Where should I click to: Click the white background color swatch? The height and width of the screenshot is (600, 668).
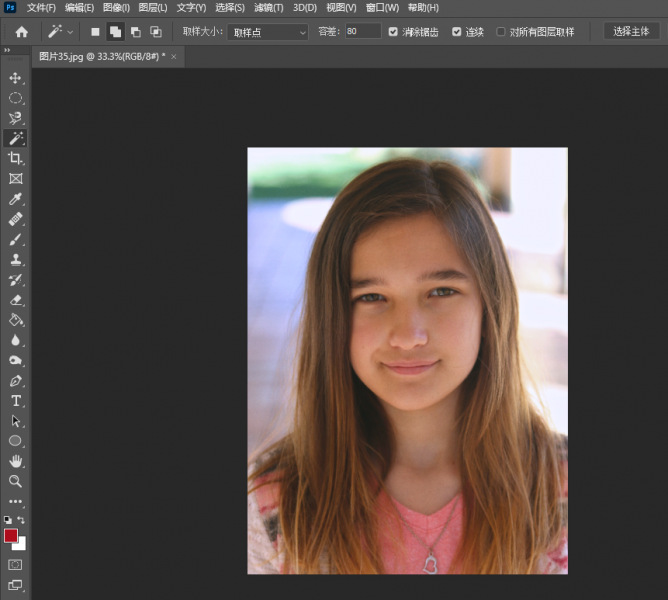(21, 544)
